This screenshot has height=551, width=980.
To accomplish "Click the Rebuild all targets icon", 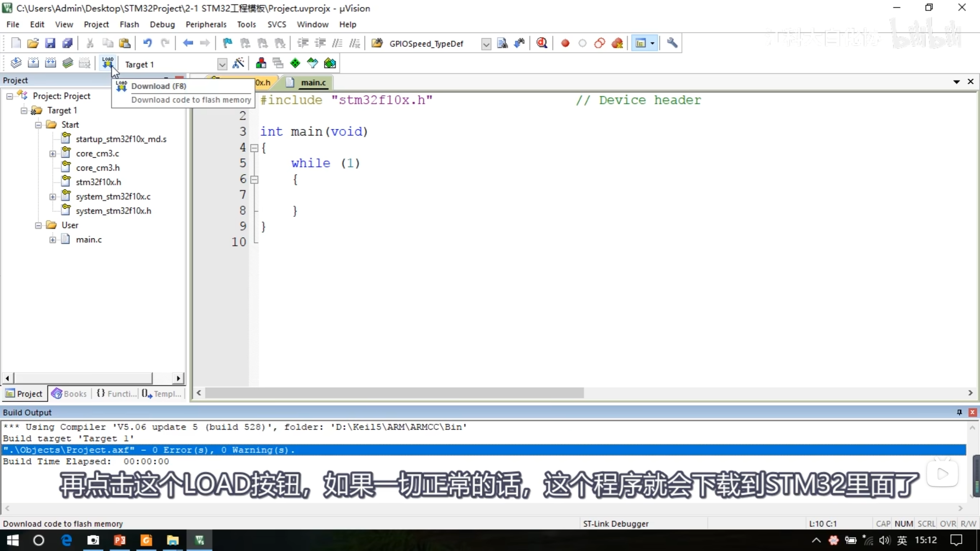I will click(x=50, y=63).
